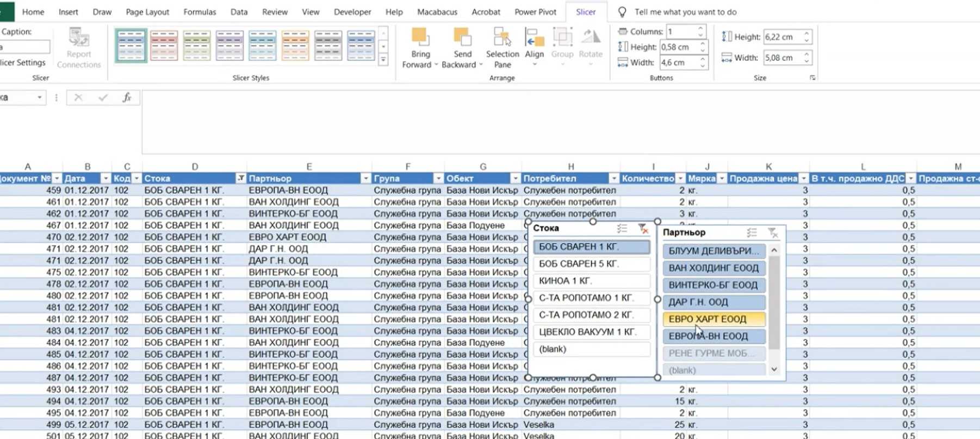Open the Партньор column filter dropdown
The height and width of the screenshot is (439, 980).
pos(365,179)
